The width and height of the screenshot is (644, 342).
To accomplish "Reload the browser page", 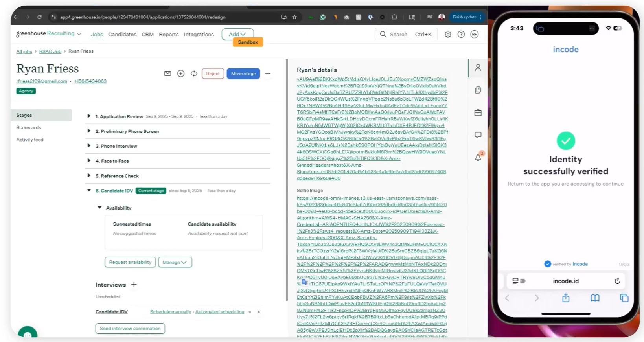I will tap(39, 17).
